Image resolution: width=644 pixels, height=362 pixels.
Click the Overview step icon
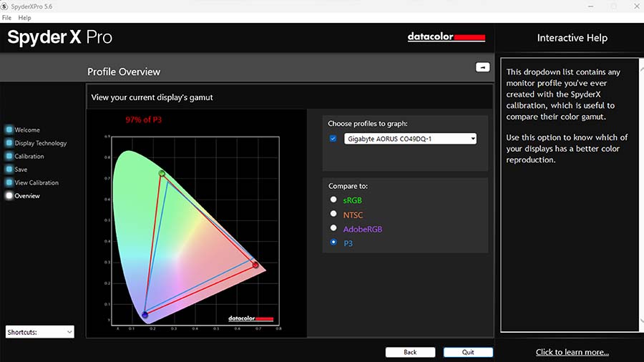(9, 195)
